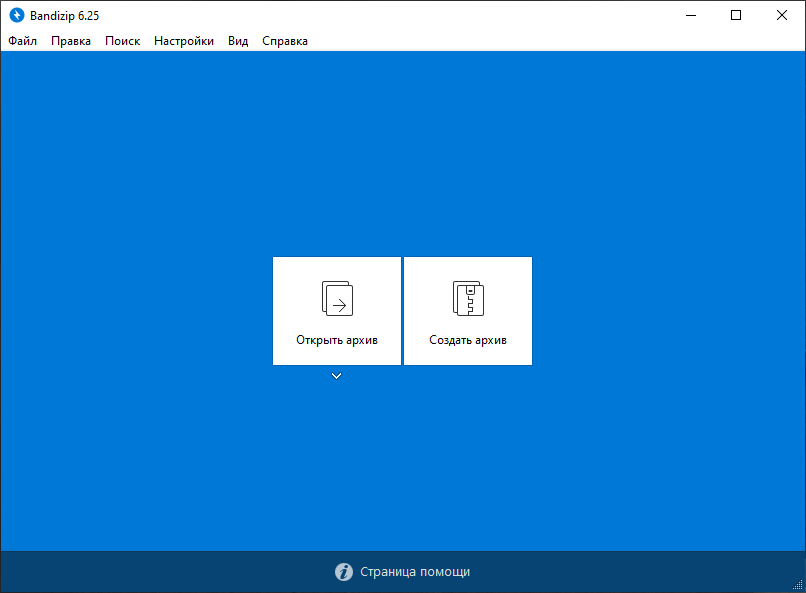Expand recent archives chevron below Открыть архив
The height and width of the screenshot is (593, 806).
(x=336, y=376)
